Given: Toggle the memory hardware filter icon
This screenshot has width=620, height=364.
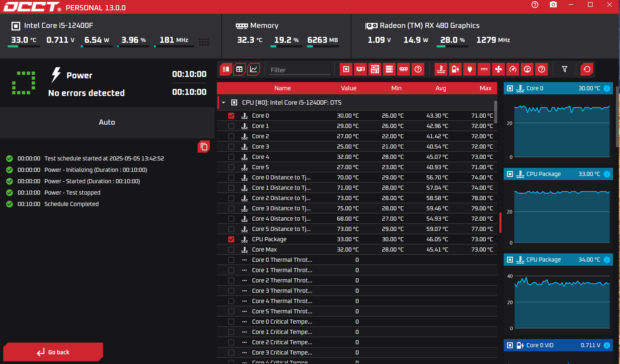Looking at the screenshot, I should coord(404,69).
